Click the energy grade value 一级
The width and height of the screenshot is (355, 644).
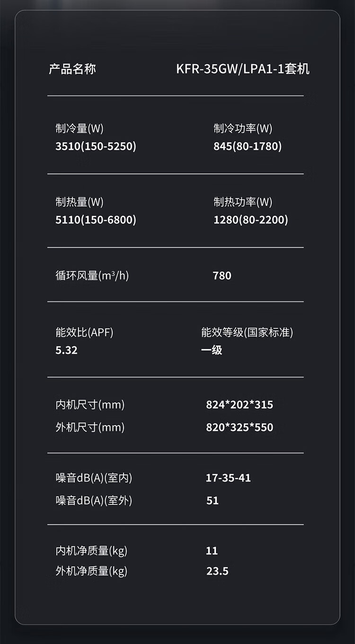(212, 350)
